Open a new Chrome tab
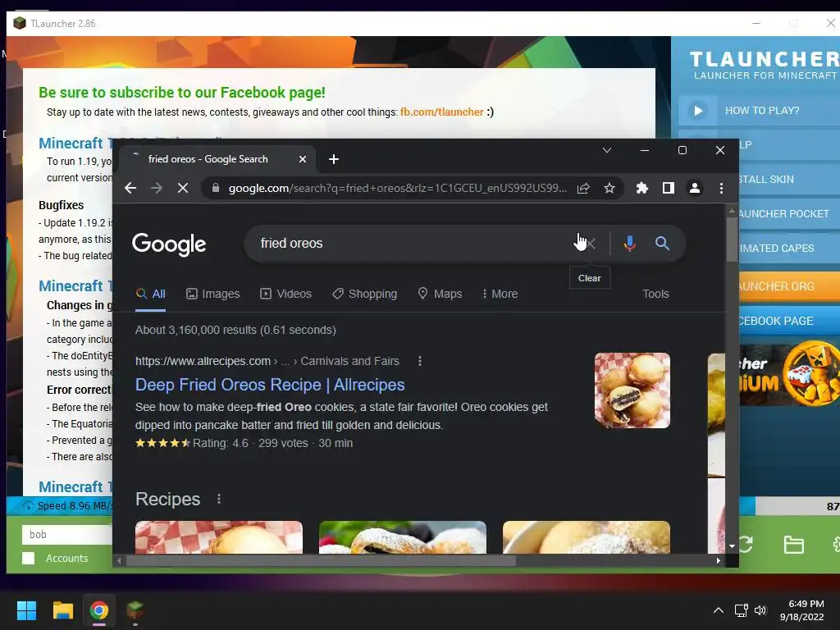The height and width of the screenshot is (630, 840). [x=334, y=159]
